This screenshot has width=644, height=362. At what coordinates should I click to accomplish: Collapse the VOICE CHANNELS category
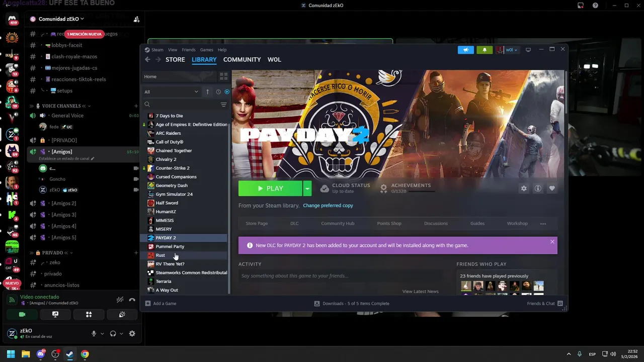[x=61, y=106]
